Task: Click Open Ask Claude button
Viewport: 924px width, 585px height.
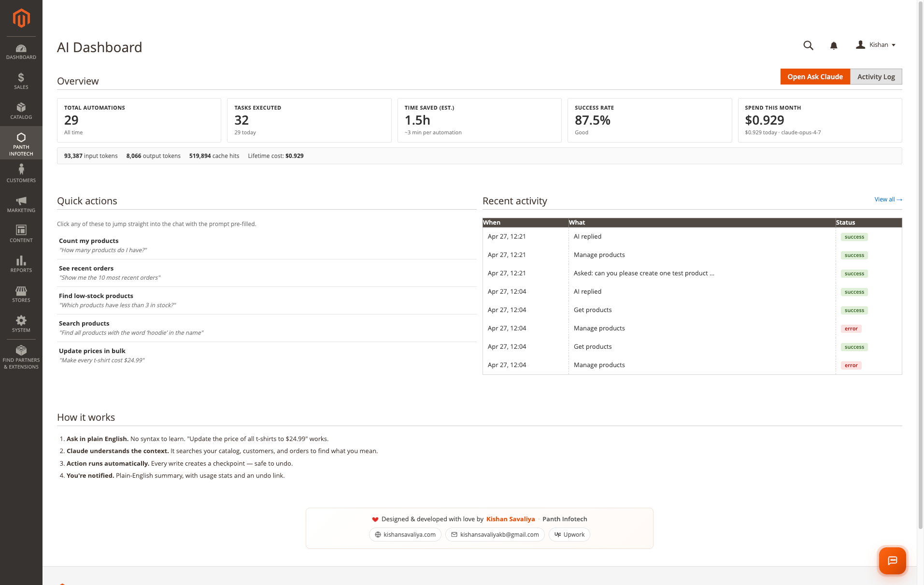Action: [815, 77]
